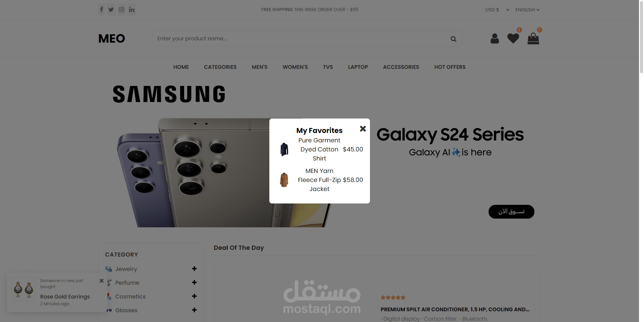Open the heart favorites icon

(513, 39)
